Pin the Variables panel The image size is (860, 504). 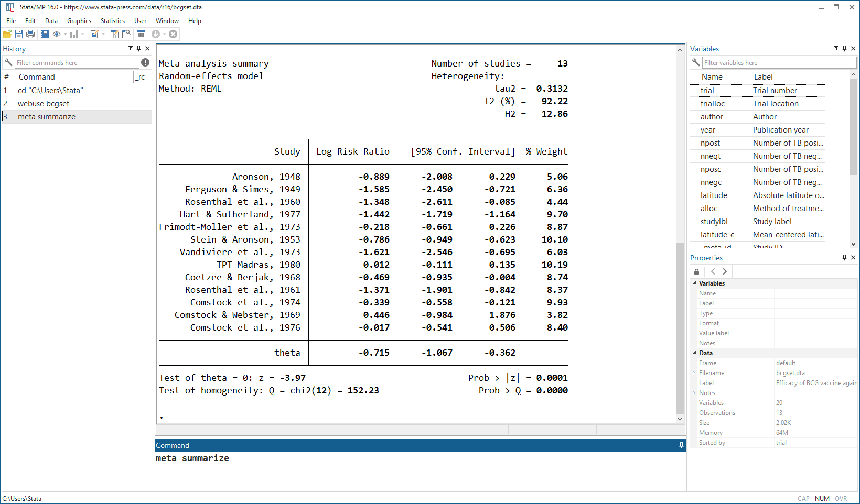pos(845,48)
